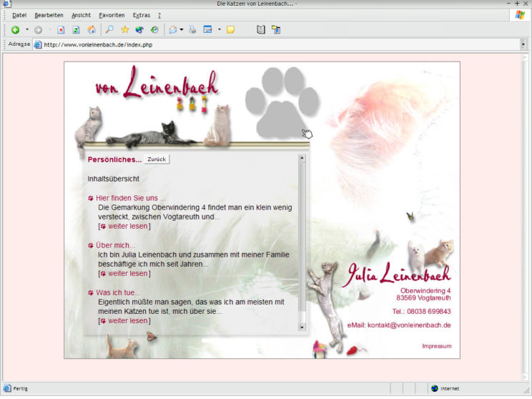Open the Favoriten menu
This screenshot has width=532, height=399.
[x=112, y=15]
